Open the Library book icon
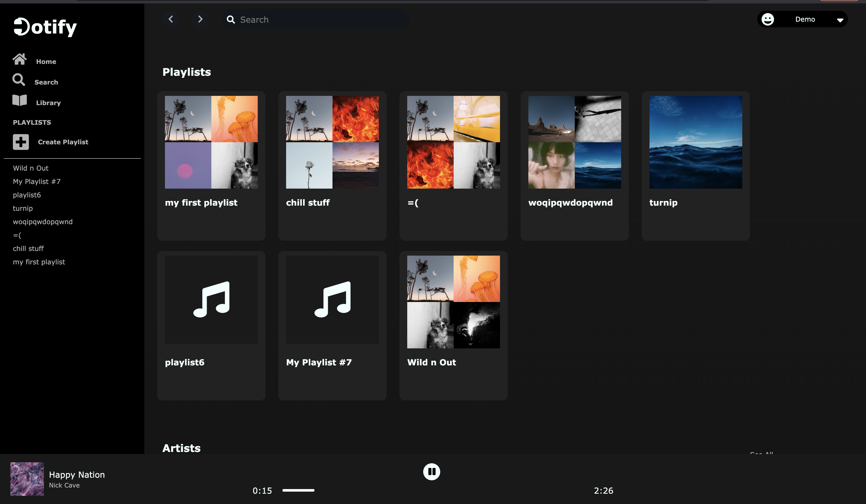The height and width of the screenshot is (504, 866). [20, 100]
